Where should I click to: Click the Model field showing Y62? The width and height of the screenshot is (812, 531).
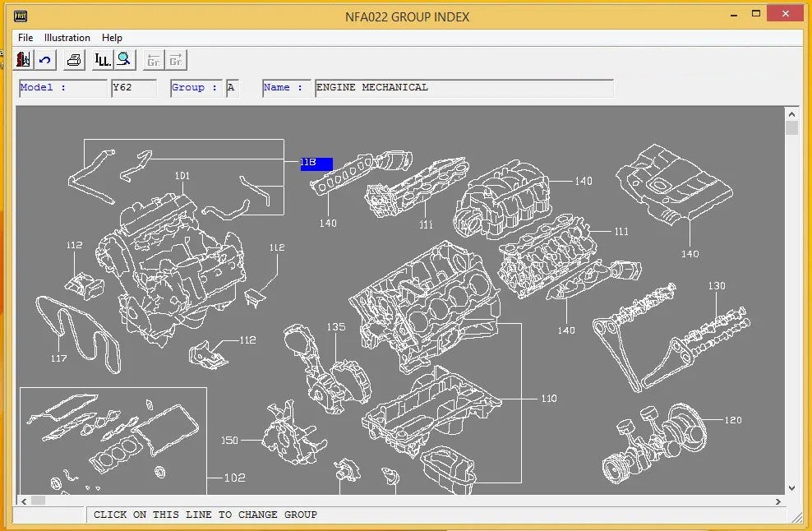coord(133,88)
